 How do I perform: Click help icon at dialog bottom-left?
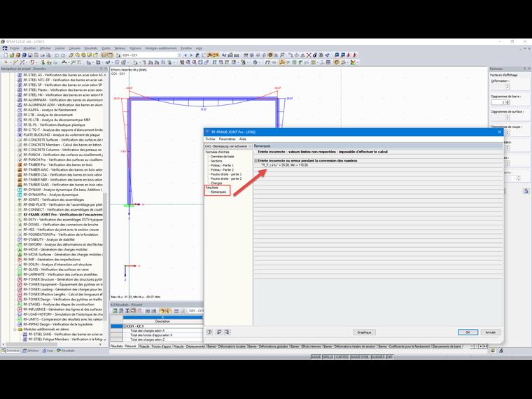coord(210,332)
